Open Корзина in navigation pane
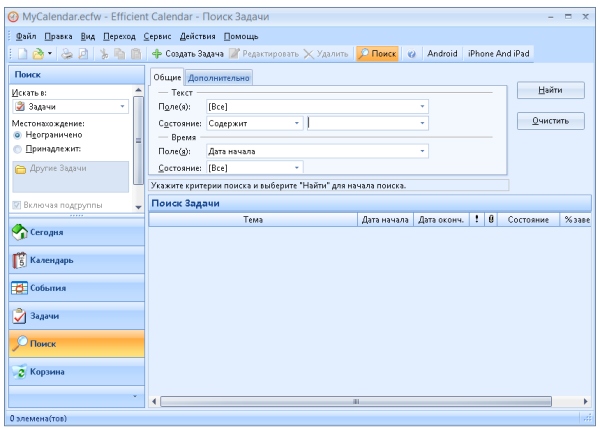The width and height of the screenshot is (600, 429). (x=70, y=372)
